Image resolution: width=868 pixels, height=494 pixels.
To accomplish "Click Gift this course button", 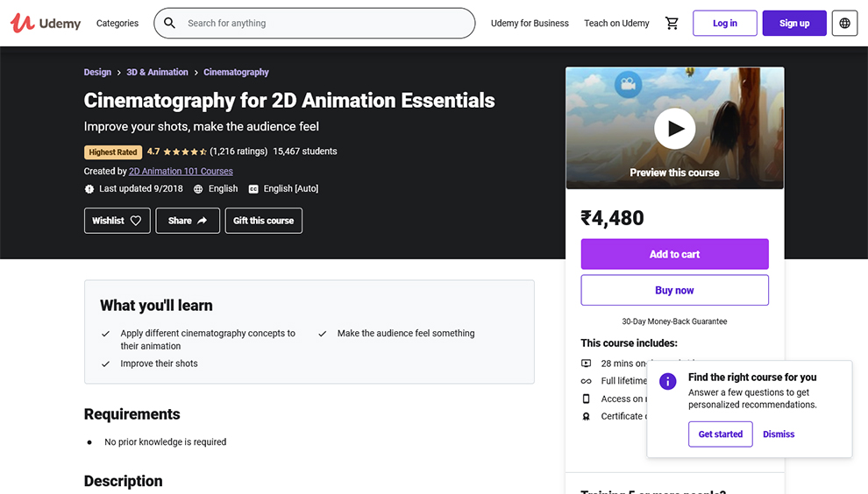I will (x=264, y=221).
